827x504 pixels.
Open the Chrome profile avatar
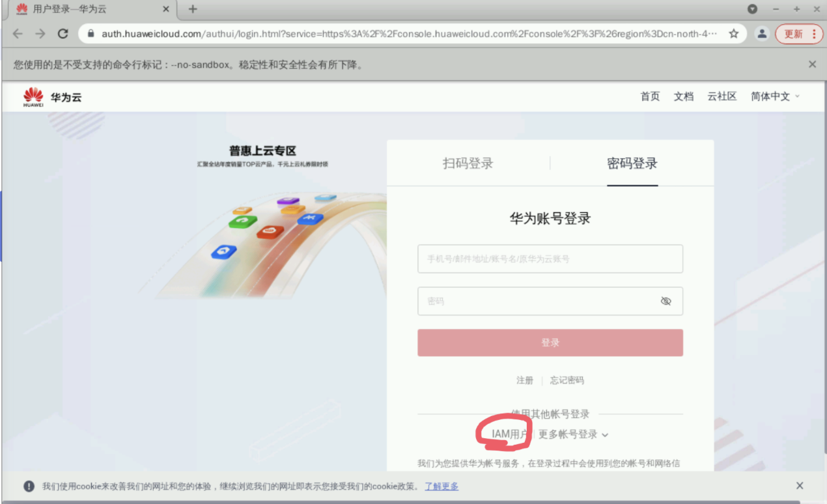(762, 34)
